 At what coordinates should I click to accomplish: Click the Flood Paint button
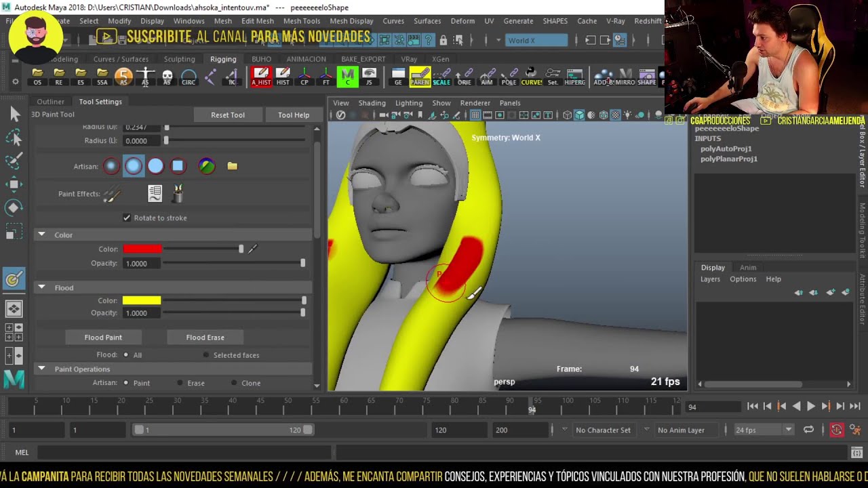tap(103, 337)
